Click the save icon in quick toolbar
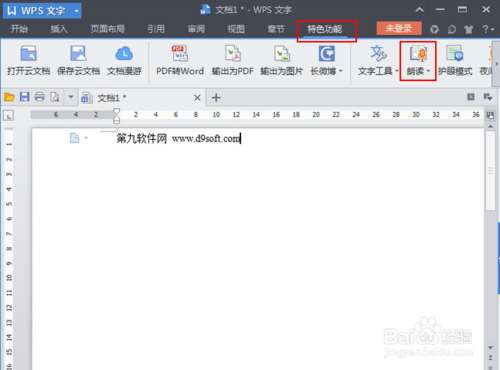The height and width of the screenshot is (370, 500). [x=25, y=97]
